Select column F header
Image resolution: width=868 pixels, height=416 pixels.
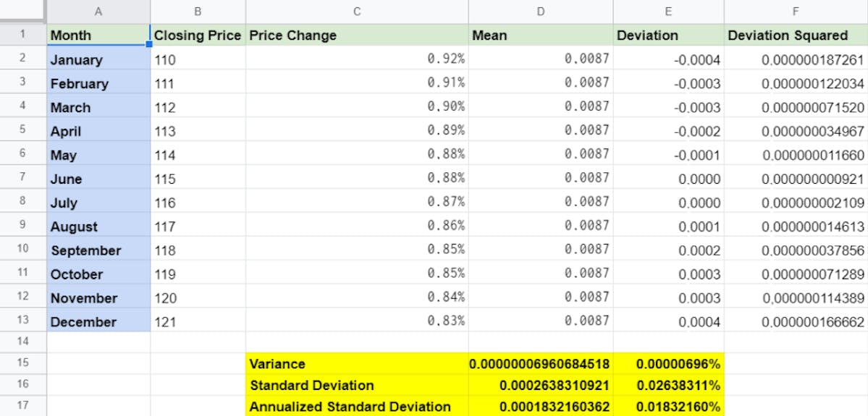pyautogui.click(x=796, y=11)
